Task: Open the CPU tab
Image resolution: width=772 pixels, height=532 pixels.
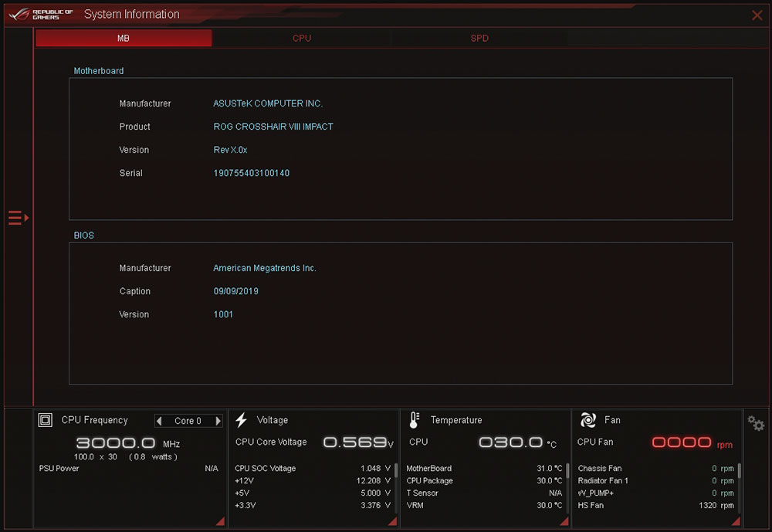Action: tap(301, 38)
